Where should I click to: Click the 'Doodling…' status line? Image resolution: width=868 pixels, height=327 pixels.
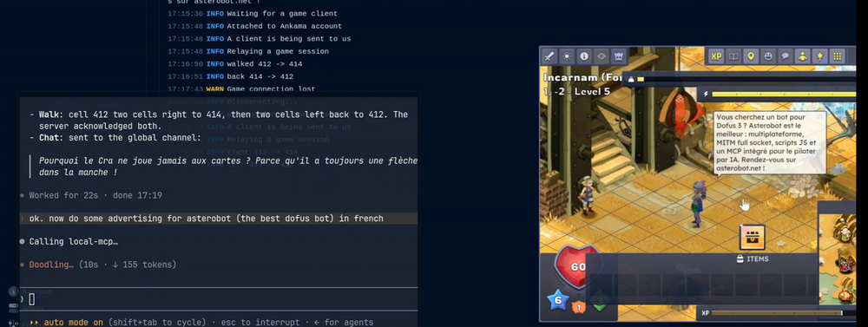click(x=51, y=265)
